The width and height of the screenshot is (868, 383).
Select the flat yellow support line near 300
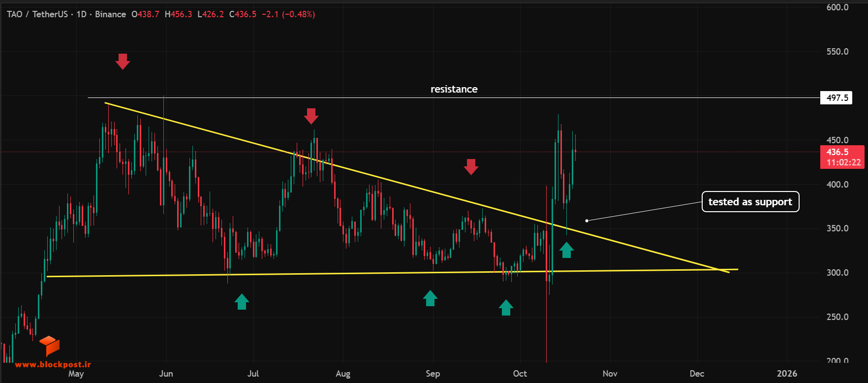[x=392, y=273]
